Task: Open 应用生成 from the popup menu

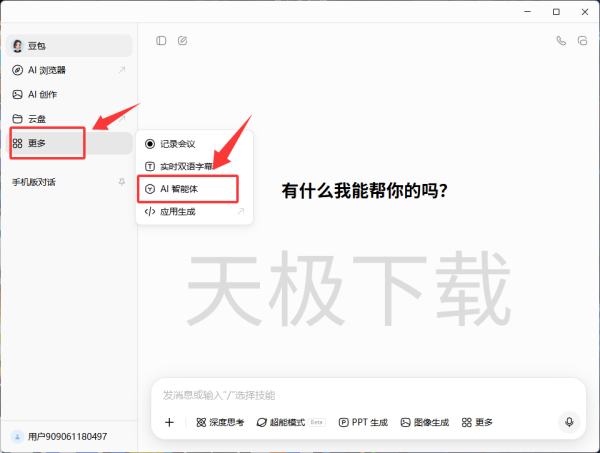Action: 178,211
